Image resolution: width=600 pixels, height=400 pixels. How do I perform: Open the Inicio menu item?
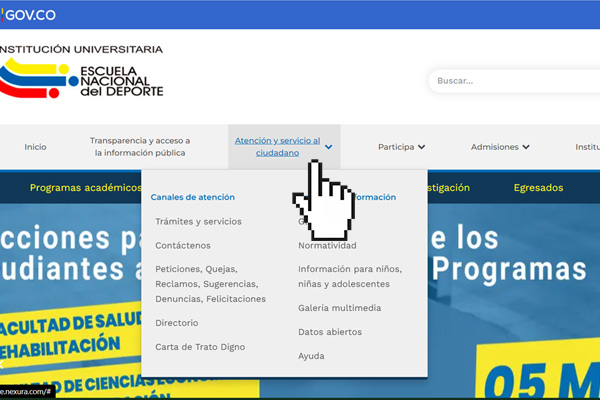click(35, 147)
